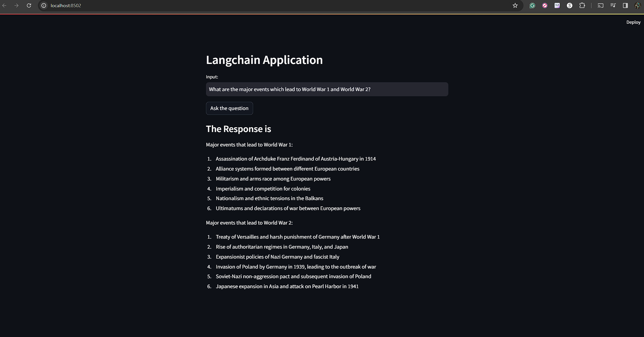
Task: Click the Ask the question button
Action: (229, 108)
